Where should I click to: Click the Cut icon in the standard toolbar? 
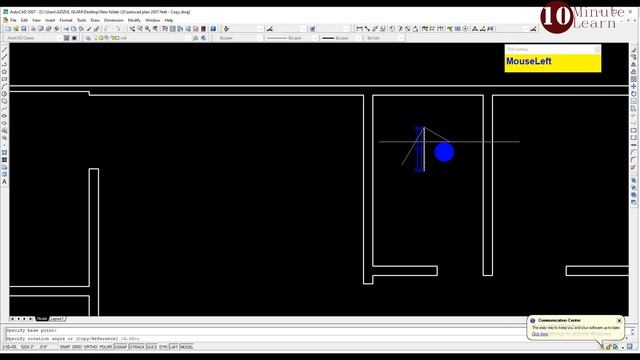coord(66,29)
